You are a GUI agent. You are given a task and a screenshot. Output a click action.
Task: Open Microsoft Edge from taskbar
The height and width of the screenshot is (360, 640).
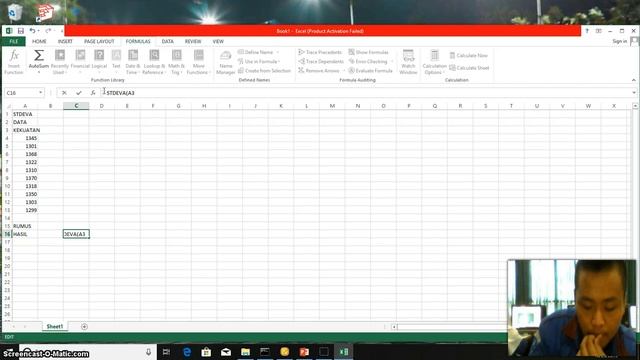pyautogui.click(x=187, y=352)
